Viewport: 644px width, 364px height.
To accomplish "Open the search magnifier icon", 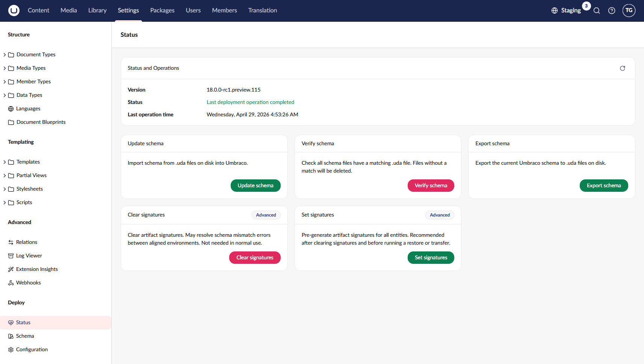I will [597, 11].
